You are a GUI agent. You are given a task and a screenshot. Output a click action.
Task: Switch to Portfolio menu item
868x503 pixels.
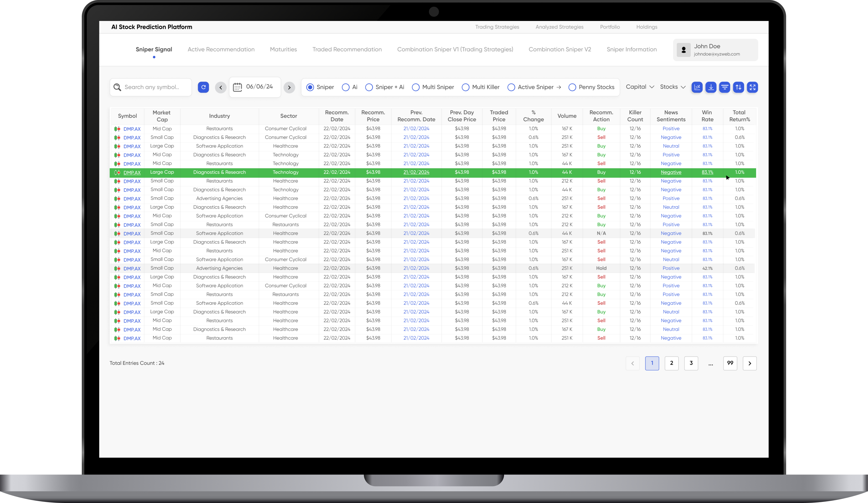(x=610, y=26)
